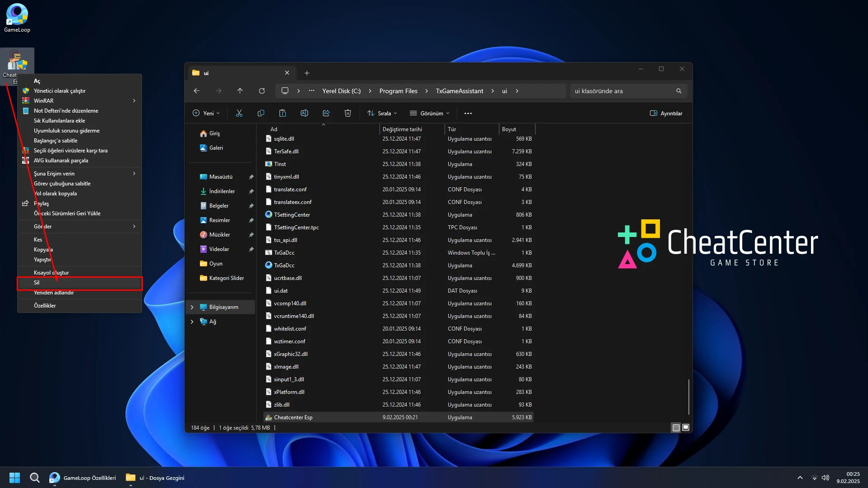Open the Yeni dropdown menu

tap(206, 113)
